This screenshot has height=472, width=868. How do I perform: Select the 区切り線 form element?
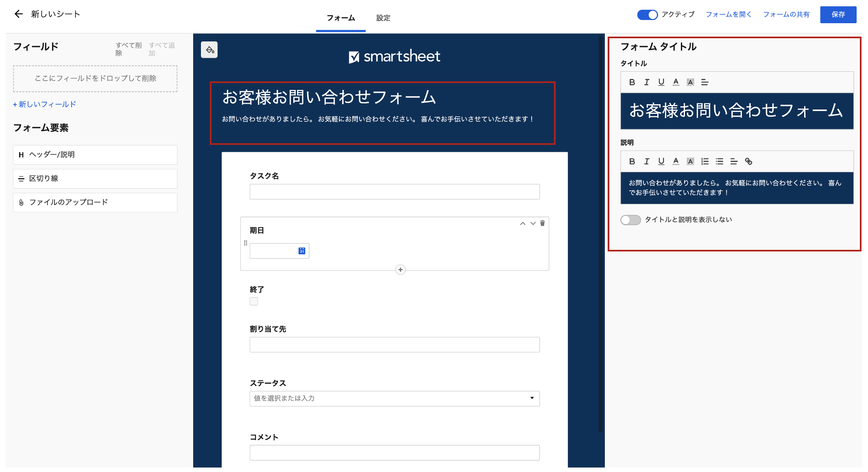95,179
